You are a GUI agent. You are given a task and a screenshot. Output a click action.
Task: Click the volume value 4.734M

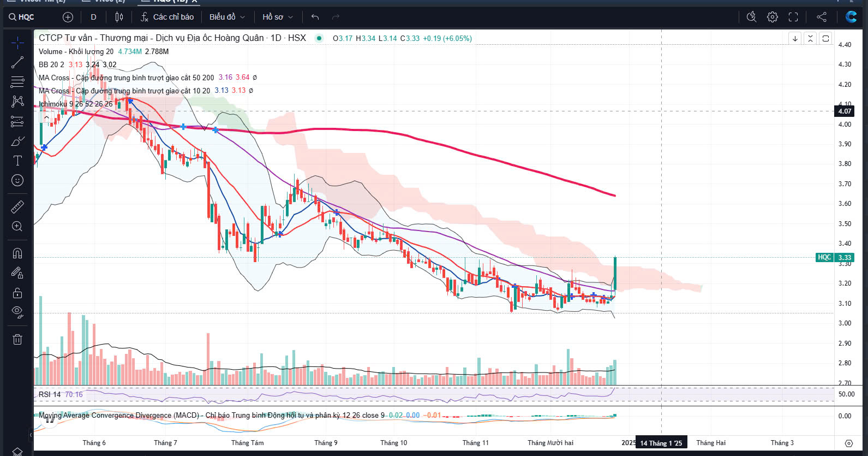click(130, 51)
